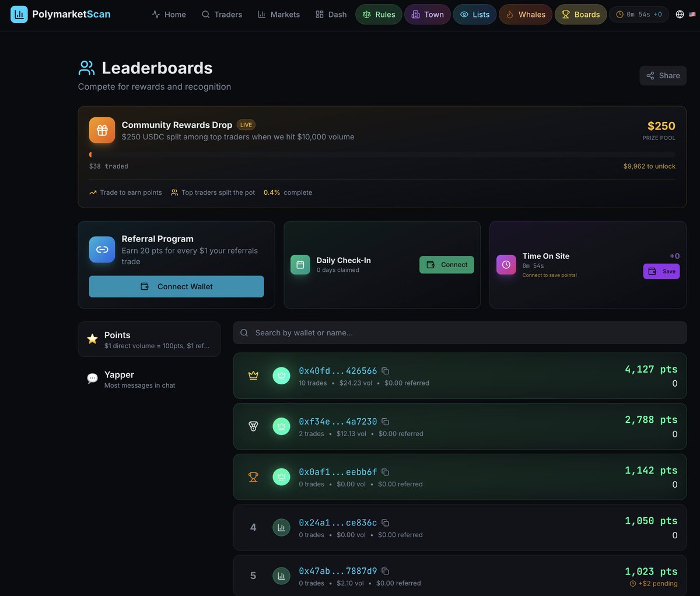The width and height of the screenshot is (700, 596).
Task: Click the '0 days claimed' text
Action: coord(338,270)
